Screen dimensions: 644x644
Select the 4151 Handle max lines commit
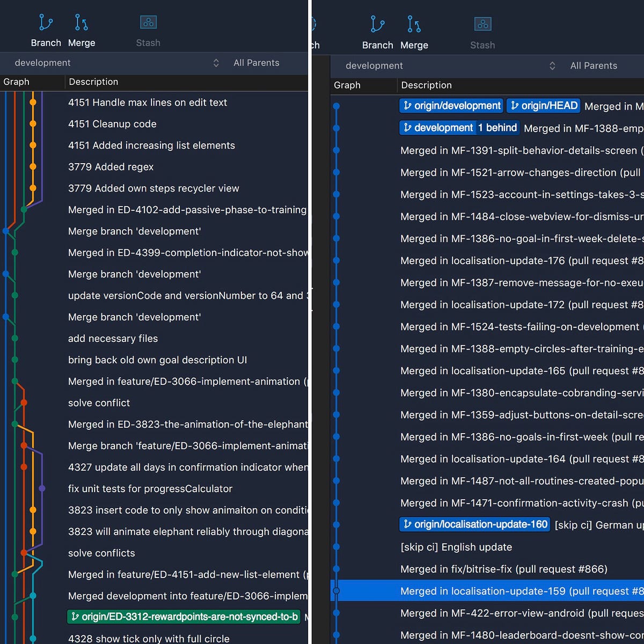[x=148, y=103]
